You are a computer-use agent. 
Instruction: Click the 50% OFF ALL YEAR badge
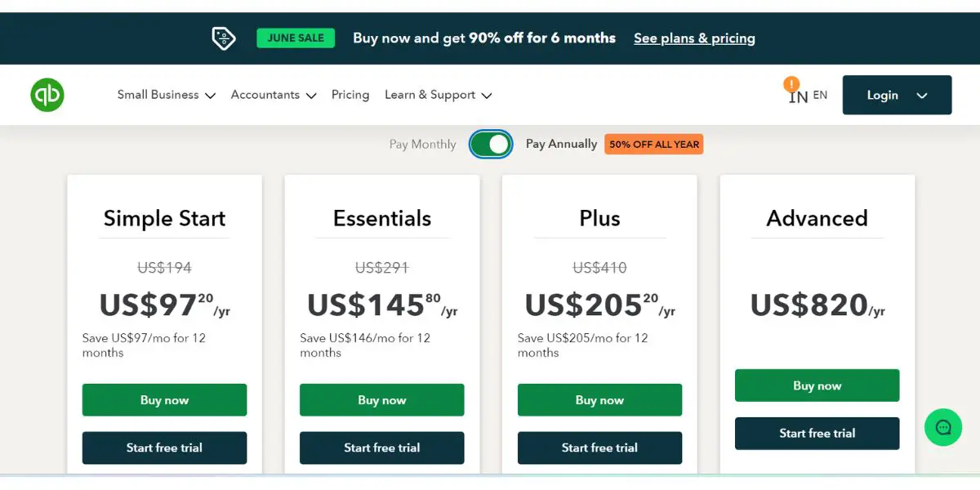[654, 145]
